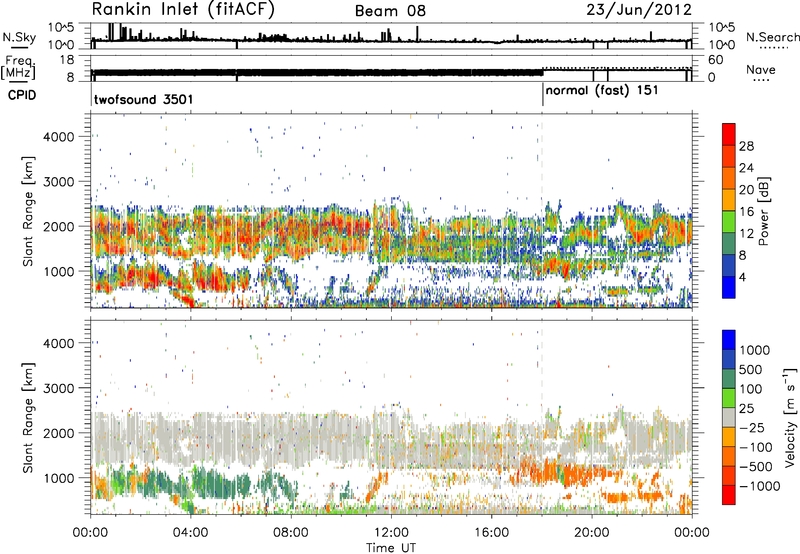Click the '08:00' time tick label
The height and width of the screenshot is (554, 800).
[290, 533]
